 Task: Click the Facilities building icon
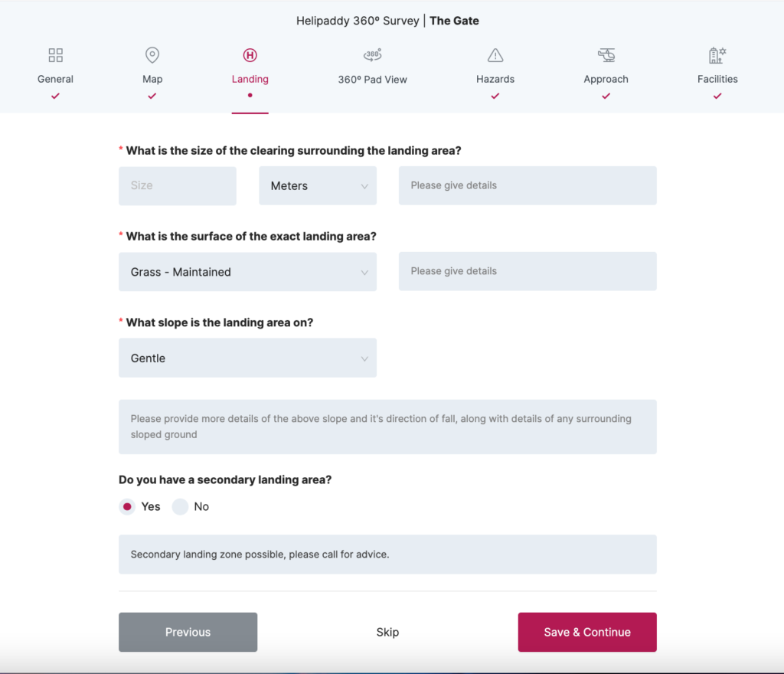[717, 55]
